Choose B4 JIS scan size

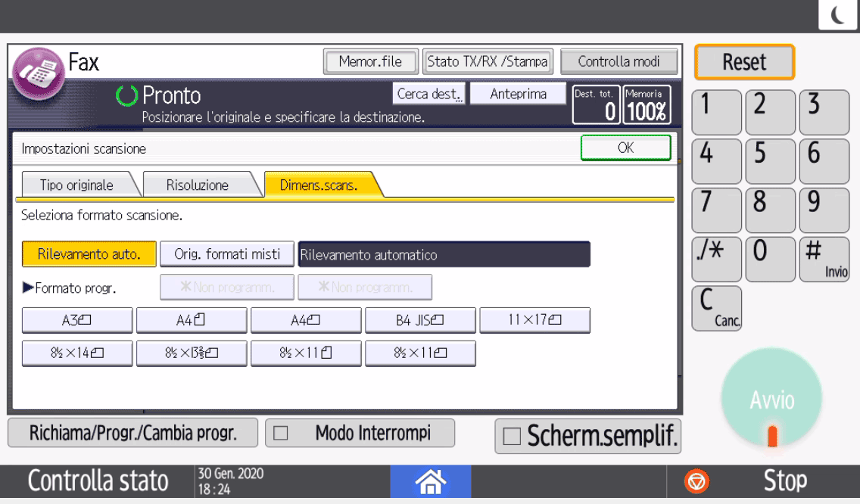click(x=420, y=320)
